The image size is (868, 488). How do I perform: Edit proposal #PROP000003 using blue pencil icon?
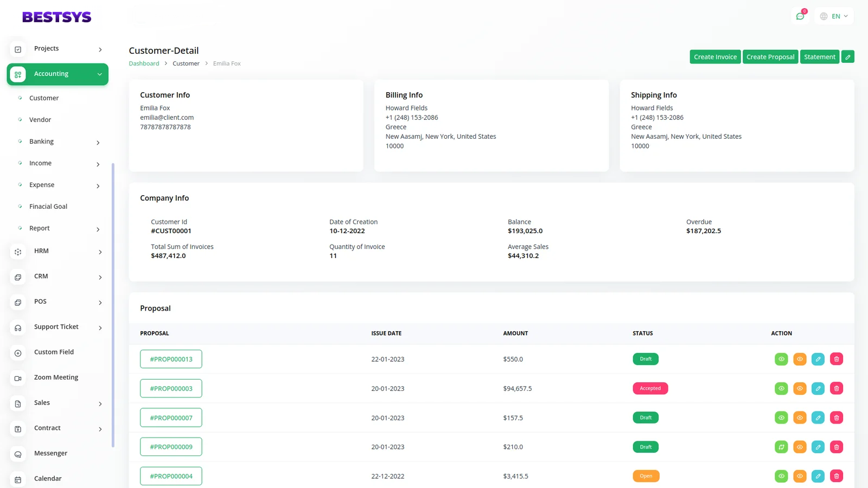[x=818, y=388]
